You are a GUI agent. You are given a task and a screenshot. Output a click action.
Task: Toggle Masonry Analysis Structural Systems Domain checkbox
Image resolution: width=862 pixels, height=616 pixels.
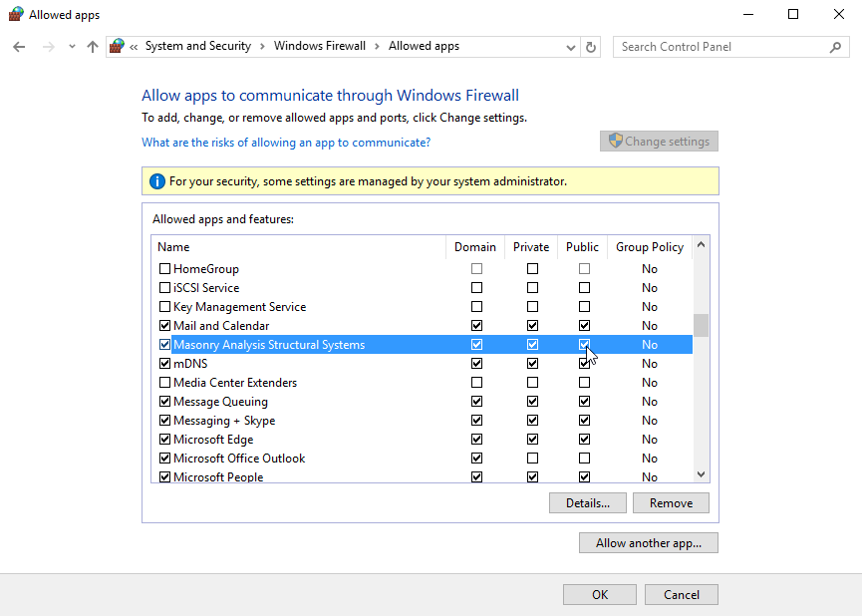click(476, 345)
